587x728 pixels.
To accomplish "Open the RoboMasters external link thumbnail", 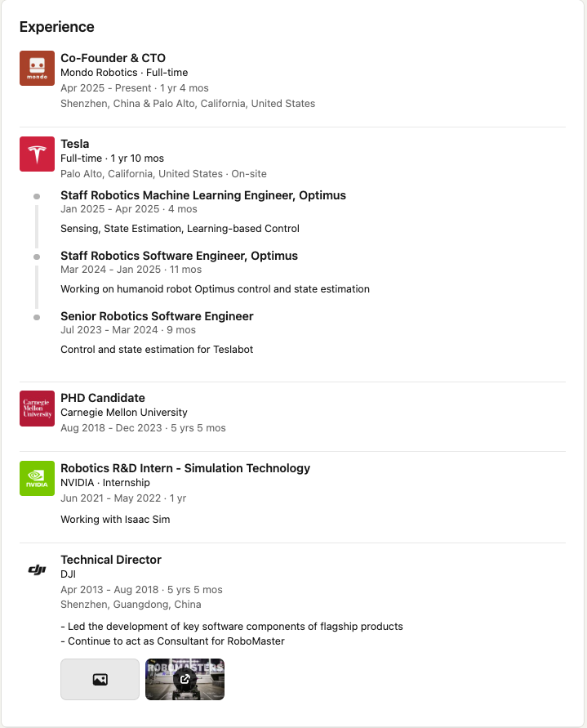I will [x=185, y=679].
